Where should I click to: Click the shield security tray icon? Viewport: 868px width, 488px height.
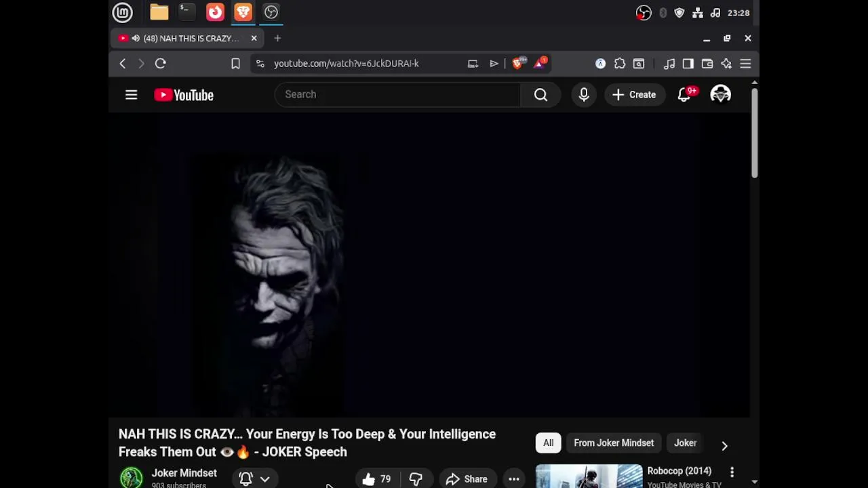pyautogui.click(x=679, y=13)
